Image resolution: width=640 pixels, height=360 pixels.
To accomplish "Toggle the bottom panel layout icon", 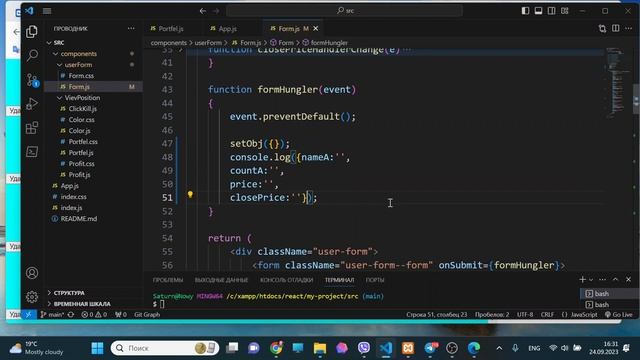I will coord(538,11).
